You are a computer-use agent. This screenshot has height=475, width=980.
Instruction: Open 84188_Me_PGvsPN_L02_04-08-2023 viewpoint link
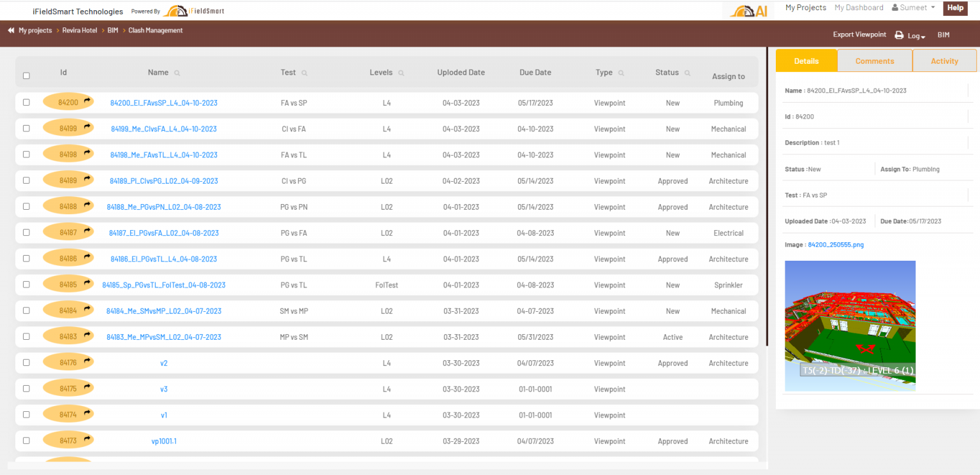[164, 207]
